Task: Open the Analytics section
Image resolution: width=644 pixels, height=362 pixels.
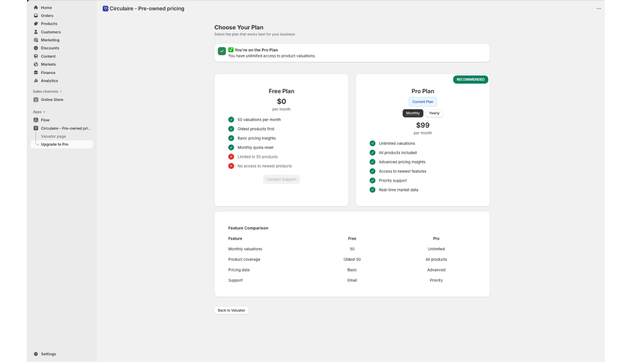Action: tap(49, 80)
